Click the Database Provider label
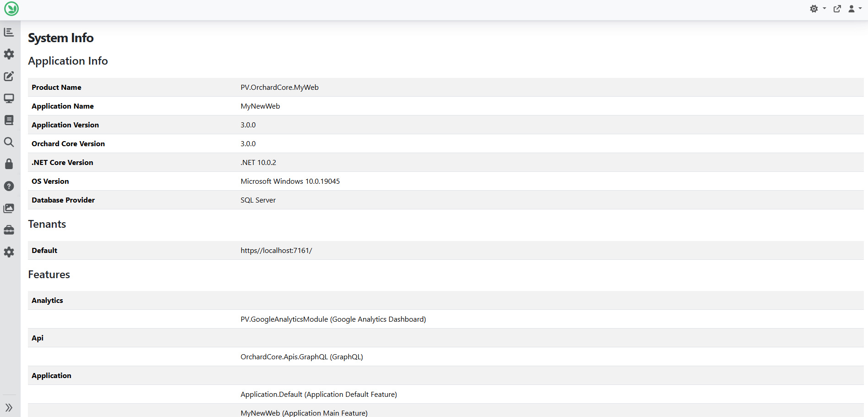Screen dimensions: 868x417 point(63,200)
